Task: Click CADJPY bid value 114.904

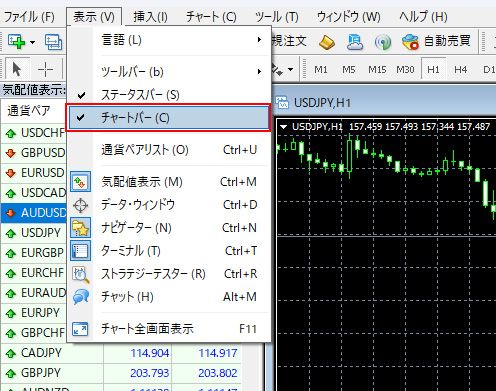Action: pos(150,353)
